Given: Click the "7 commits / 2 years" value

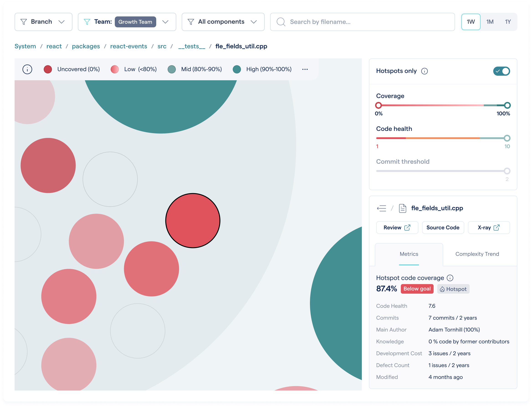Looking at the screenshot, I should pyautogui.click(x=453, y=318).
